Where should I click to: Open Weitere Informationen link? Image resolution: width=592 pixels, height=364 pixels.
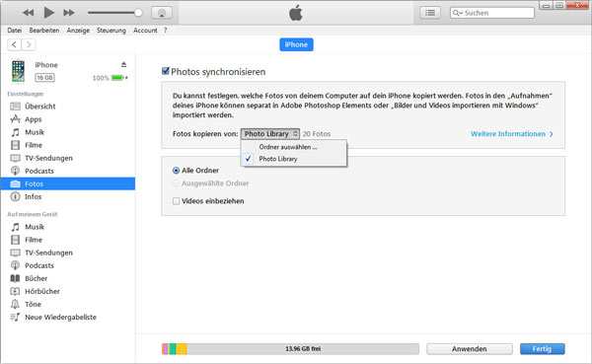pyautogui.click(x=511, y=134)
